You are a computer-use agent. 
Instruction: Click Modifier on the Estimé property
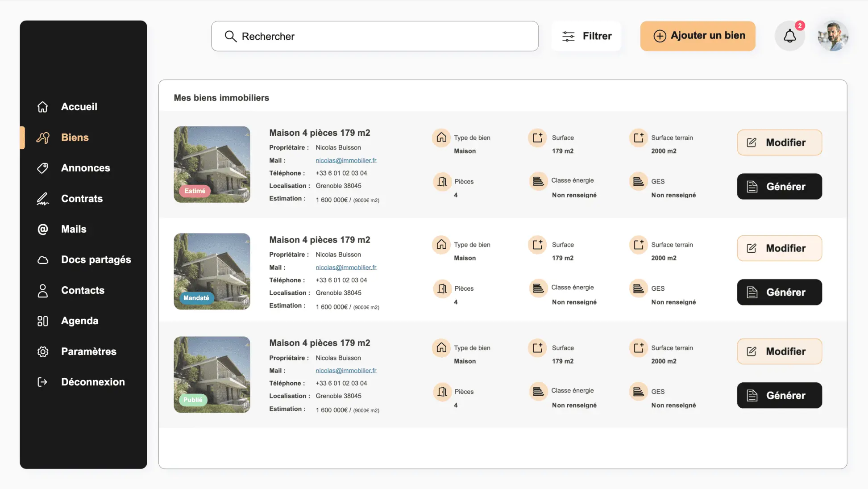coord(779,142)
